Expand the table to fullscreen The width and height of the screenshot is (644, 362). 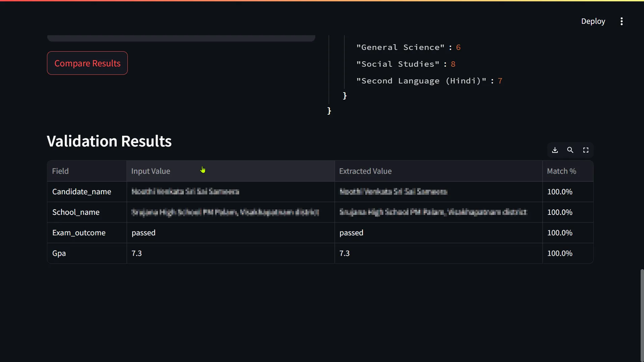[x=586, y=150]
